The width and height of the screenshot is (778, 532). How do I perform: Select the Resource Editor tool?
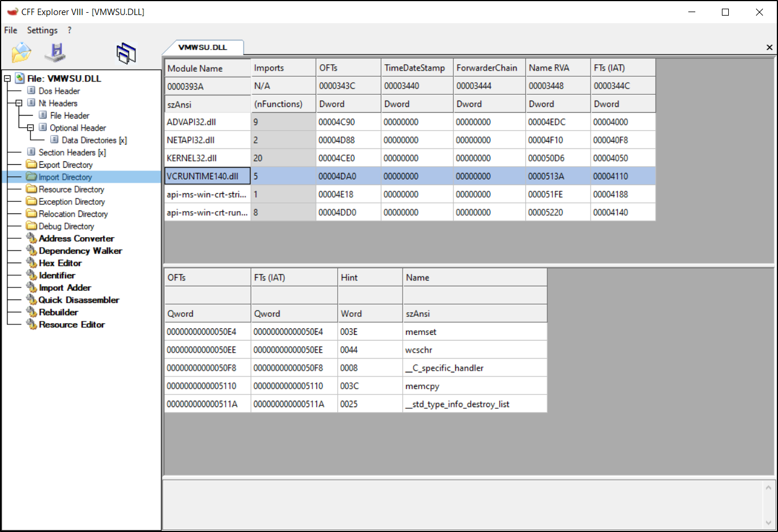click(71, 324)
